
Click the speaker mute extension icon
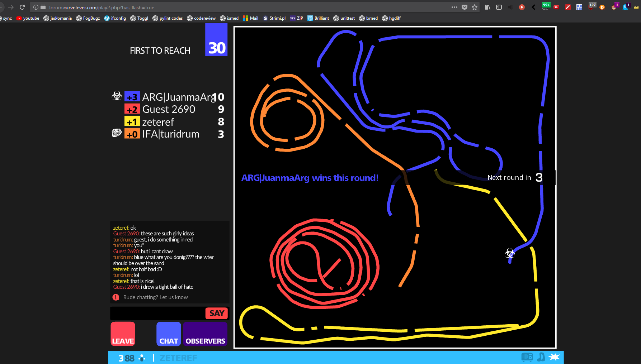click(510, 7)
